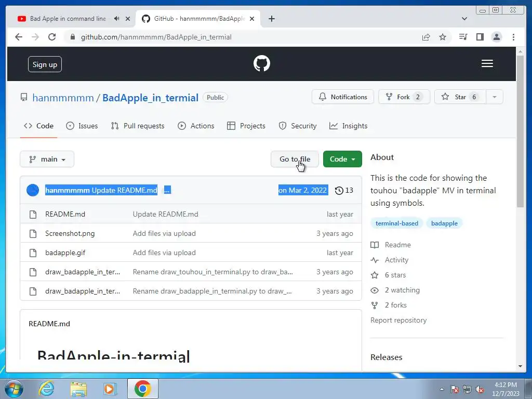Open hanmmmmm user profile link
Screen dimensions: 532x399
[x=63, y=98]
